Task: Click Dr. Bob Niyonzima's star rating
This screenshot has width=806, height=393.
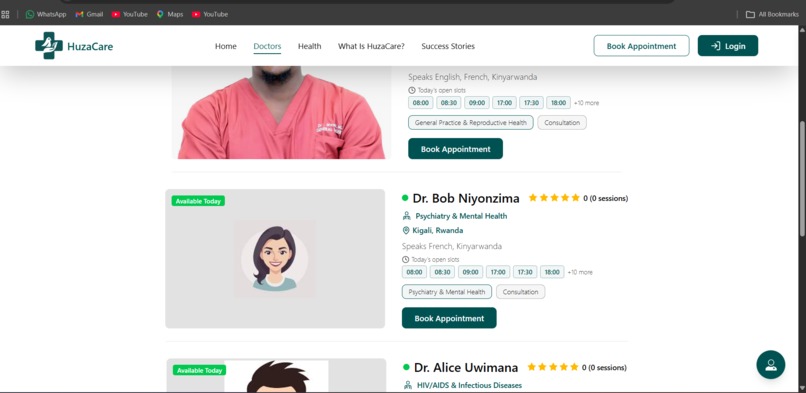Action: click(554, 198)
